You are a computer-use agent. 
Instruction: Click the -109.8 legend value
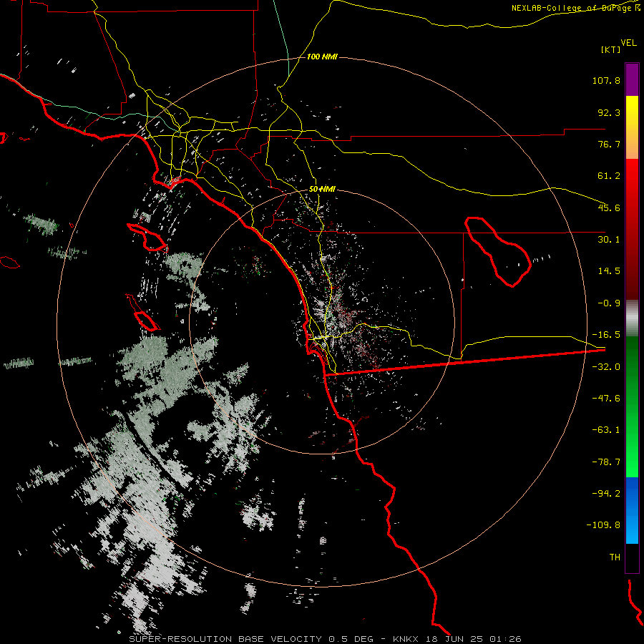(603, 525)
